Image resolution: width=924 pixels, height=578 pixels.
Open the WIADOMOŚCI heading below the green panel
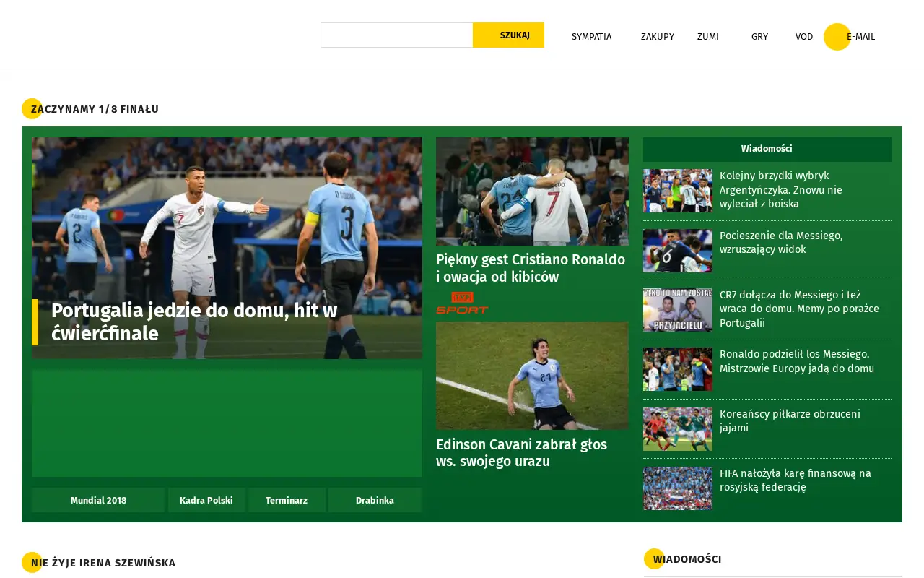click(x=687, y=559)
